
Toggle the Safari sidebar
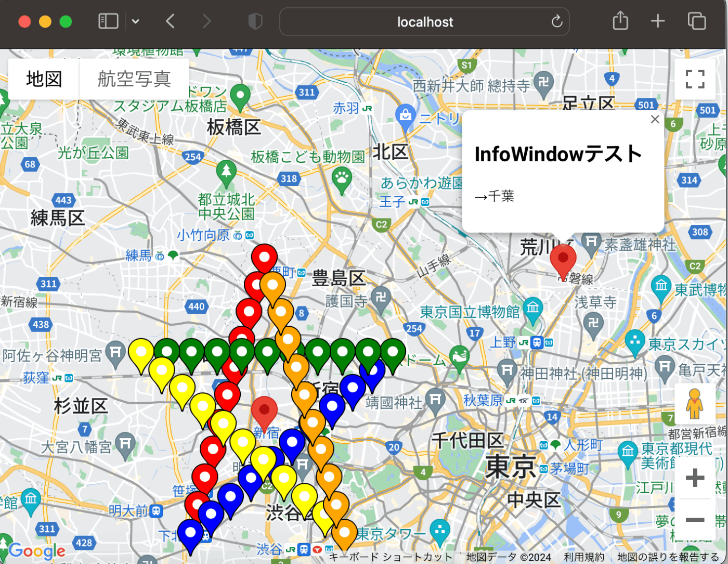pyautogui.click(x=108, y=21)
